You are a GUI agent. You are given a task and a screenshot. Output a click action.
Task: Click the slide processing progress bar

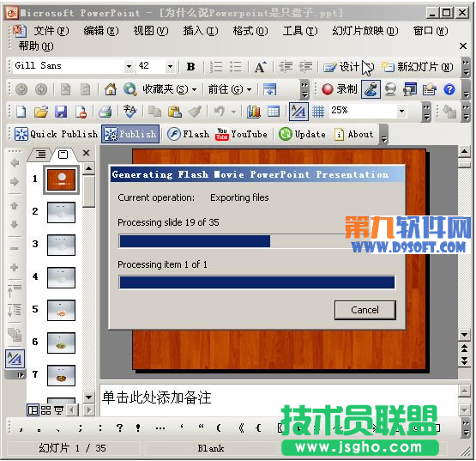[x=256, y=241]
